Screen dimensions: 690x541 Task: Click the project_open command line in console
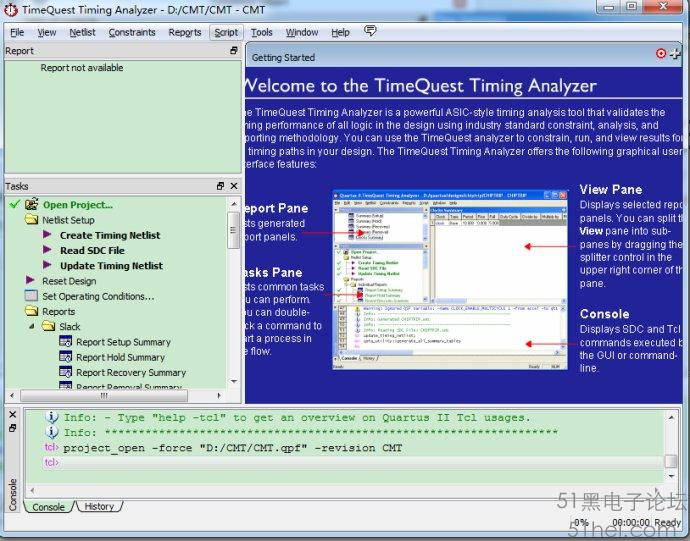pos(232,448)
